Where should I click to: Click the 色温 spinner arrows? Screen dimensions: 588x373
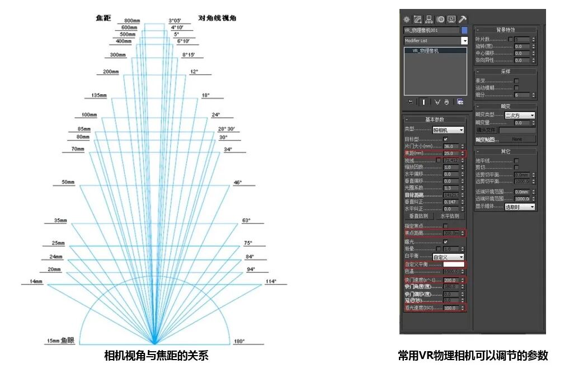tap(463, 271)
